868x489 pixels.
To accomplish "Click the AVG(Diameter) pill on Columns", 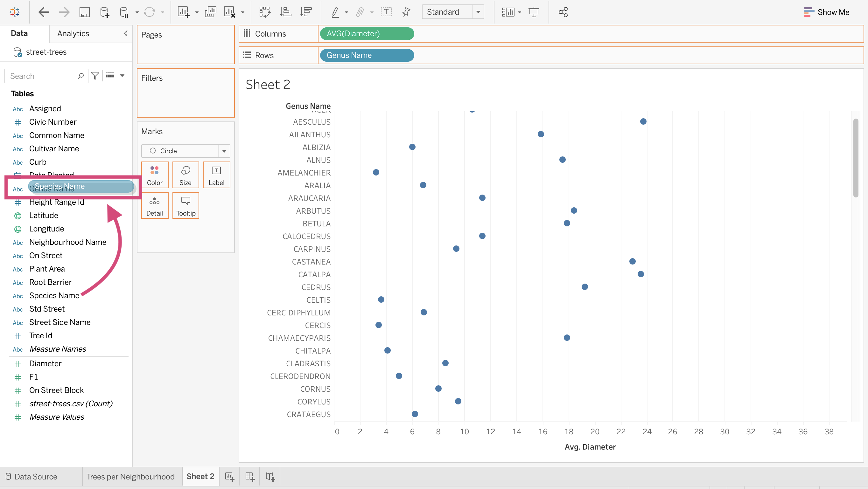I will (367, 34).
